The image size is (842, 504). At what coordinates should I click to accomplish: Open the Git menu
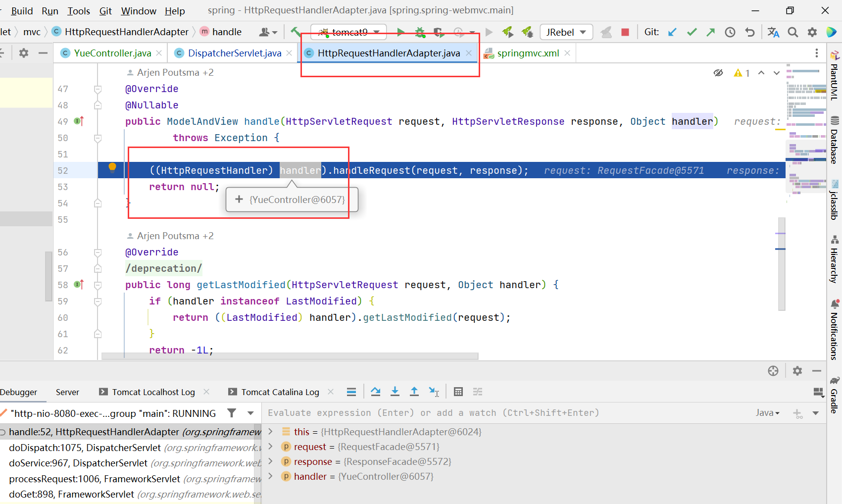point(105,10)
